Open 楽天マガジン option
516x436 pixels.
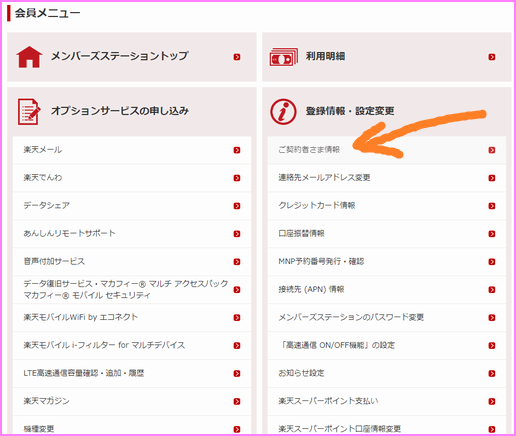pos(132,401)
